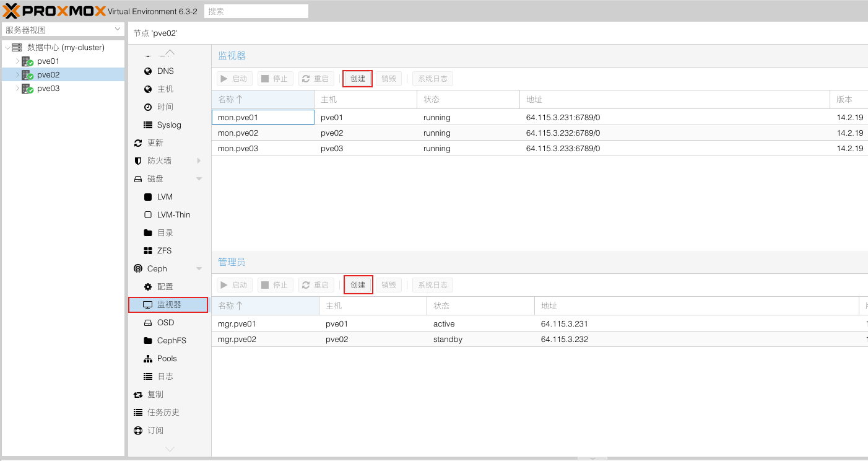Click 启动 in the monitor toolbar
The image size is (868, 461).
[x=235, y=79]
